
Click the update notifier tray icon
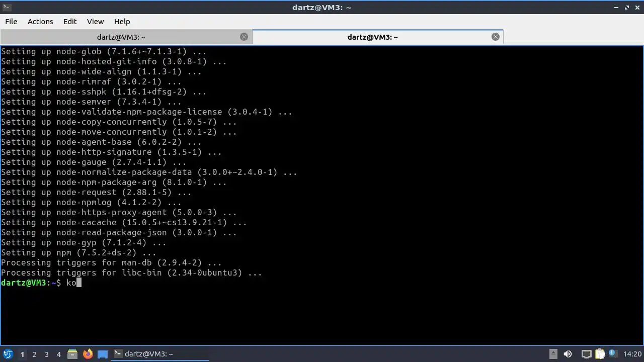[x=613, y=354]
